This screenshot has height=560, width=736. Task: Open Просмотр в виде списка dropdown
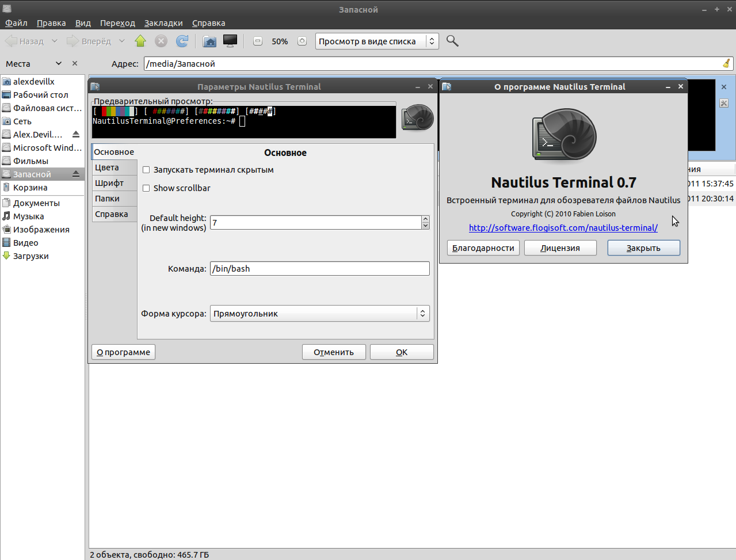click(377, 41)
